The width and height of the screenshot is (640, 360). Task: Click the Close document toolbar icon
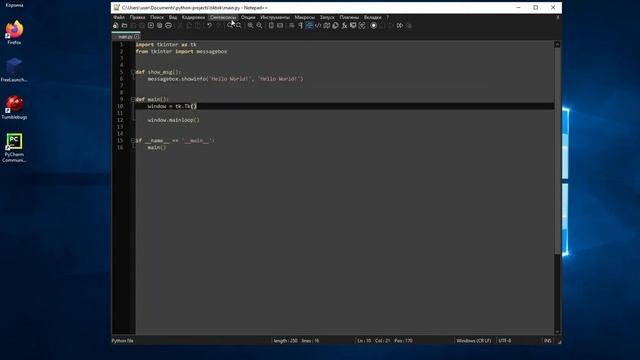151,25
